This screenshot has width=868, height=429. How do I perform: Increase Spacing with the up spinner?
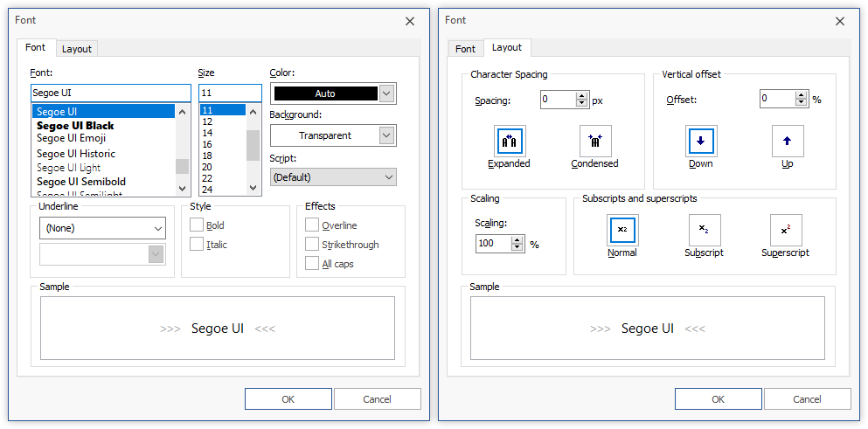pos(581,96)
